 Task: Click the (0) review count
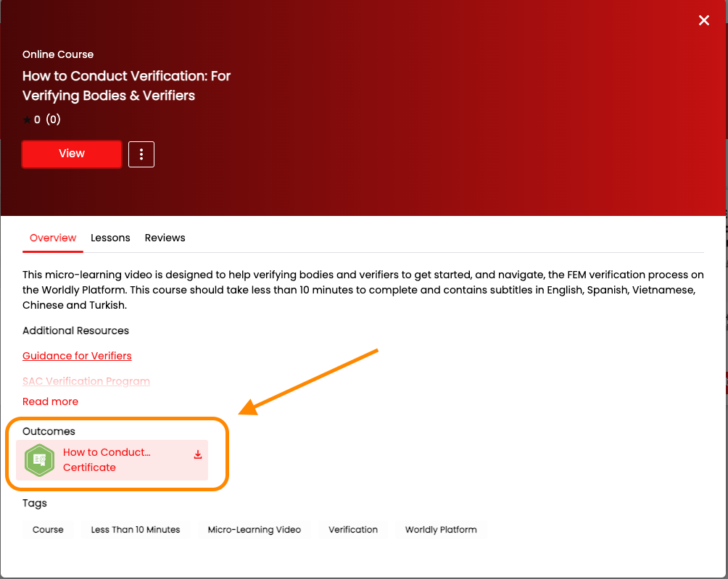pyautogui.click(x=53, y=120)
